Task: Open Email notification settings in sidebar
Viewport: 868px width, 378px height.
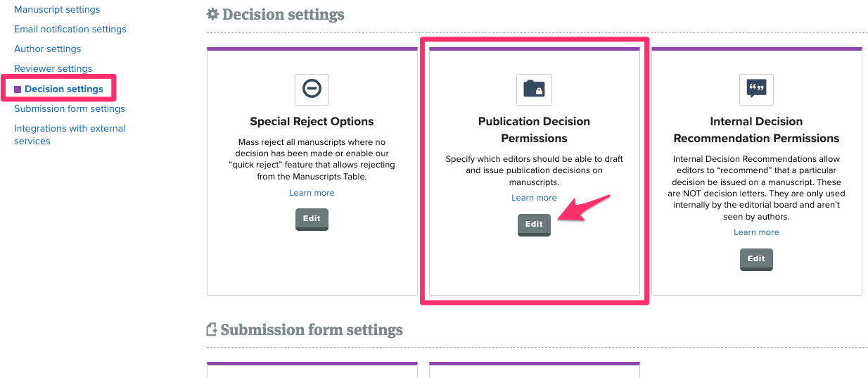Action: (x=70, y=30)
